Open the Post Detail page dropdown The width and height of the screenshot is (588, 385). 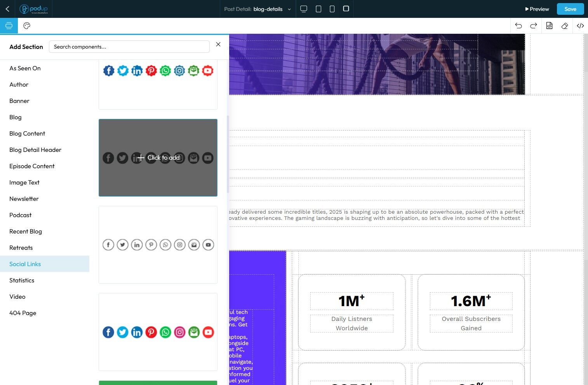tap(257, 9)
